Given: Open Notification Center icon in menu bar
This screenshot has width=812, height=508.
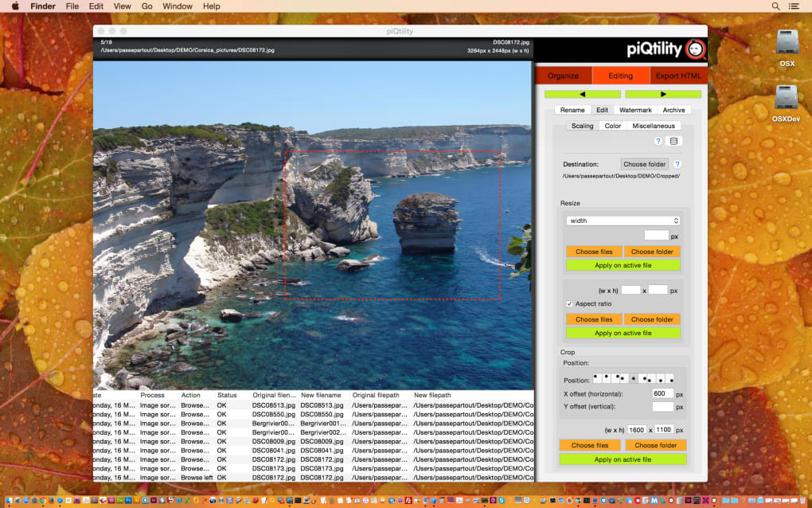Looking at the screenshot, I should click(794, 6).
